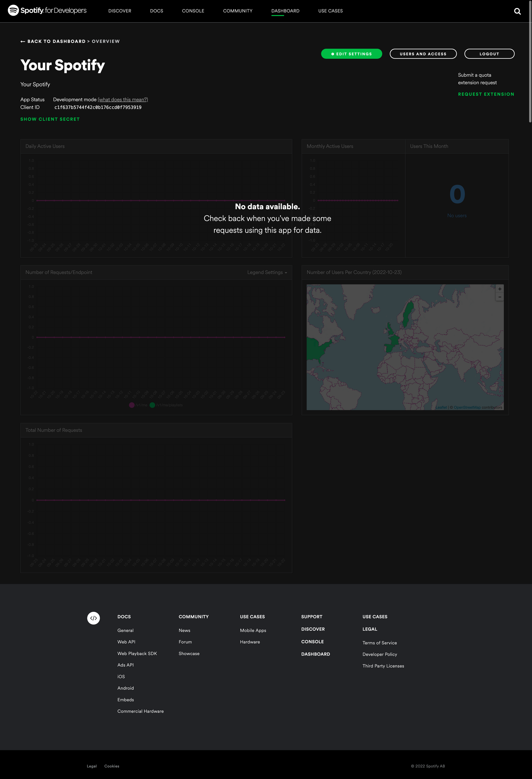
Task: Zoom in on the country map
Action: 500,289
